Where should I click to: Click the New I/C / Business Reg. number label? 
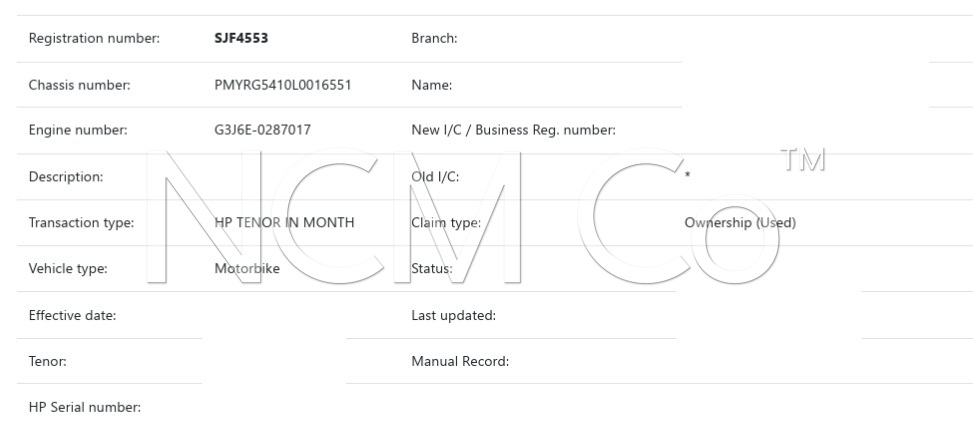(x=513, y=130)
